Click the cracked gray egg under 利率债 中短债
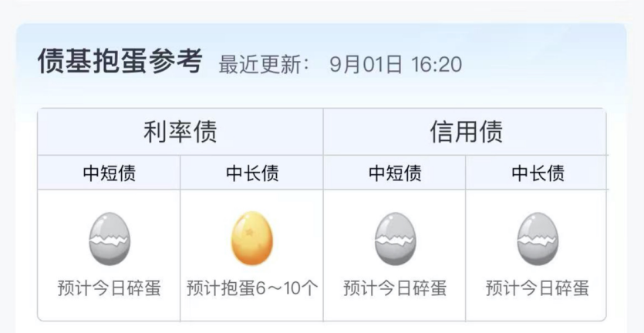 pos(110,238)
